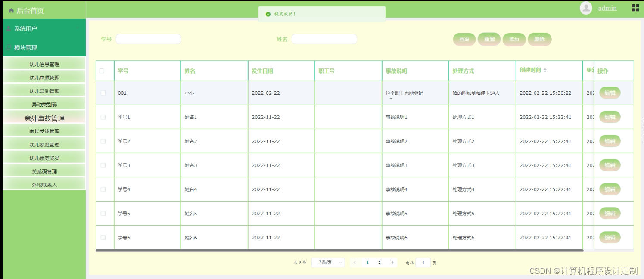Click the 前往 page number input
644x279 pixels.
click(423, 262)
